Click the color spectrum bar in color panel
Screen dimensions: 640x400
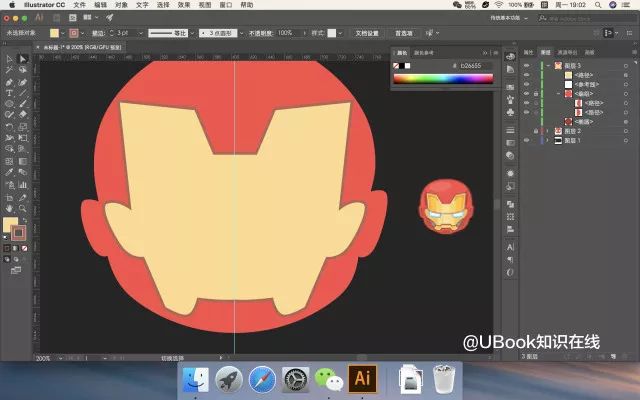pyautogui.click(x=443, y=78)
